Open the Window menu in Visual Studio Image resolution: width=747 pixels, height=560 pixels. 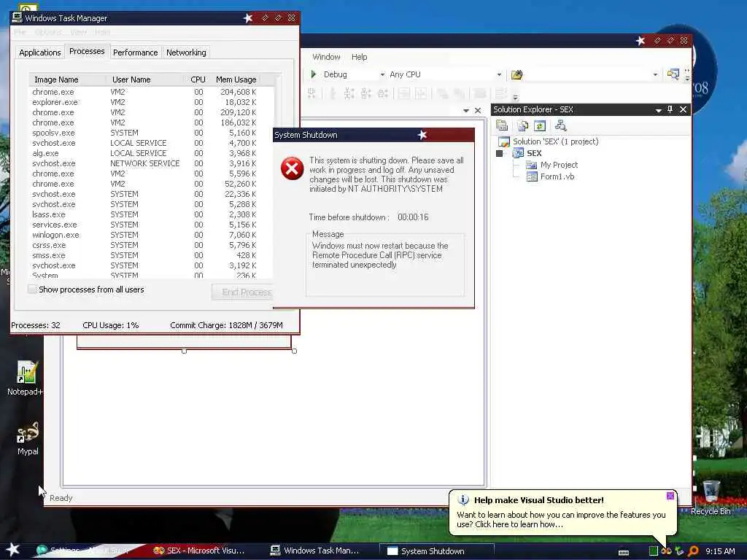tap(326, 57)
